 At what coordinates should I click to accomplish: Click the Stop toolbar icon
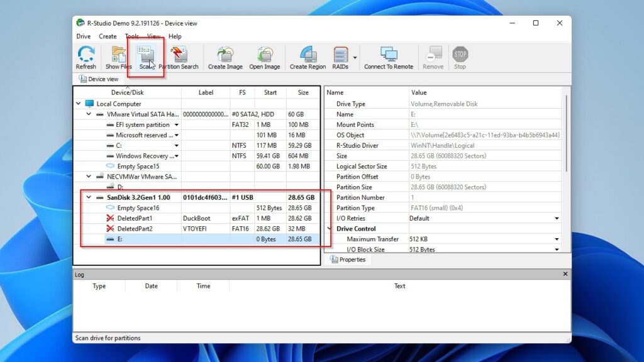pos(460,57)
